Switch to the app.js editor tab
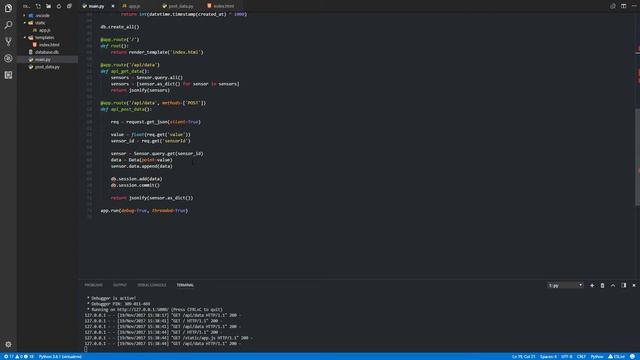Screen dimensions: 640x360 [x=134, y=6]
